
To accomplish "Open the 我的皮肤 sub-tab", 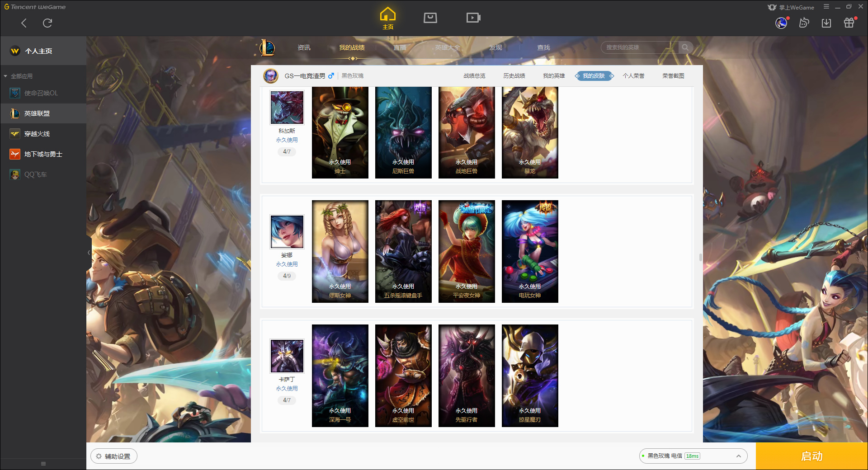I will coord(594,76).
